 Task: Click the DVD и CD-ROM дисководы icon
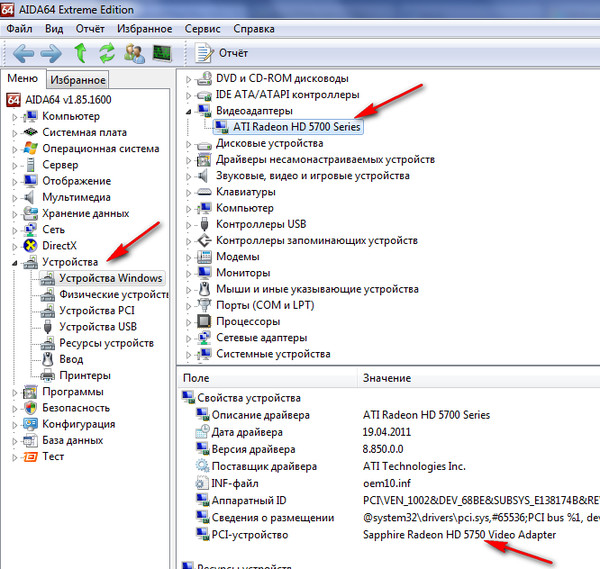(x=204, y=78)
